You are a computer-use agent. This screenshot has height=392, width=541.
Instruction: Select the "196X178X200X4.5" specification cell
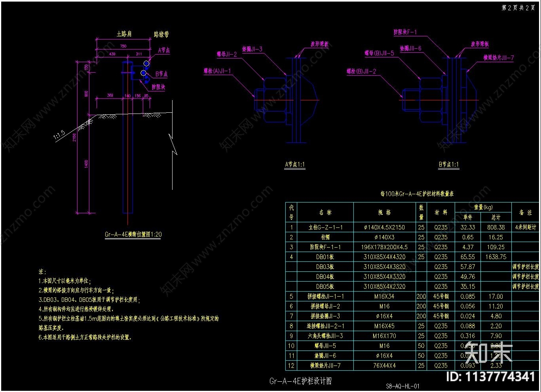tap(384, 247)
